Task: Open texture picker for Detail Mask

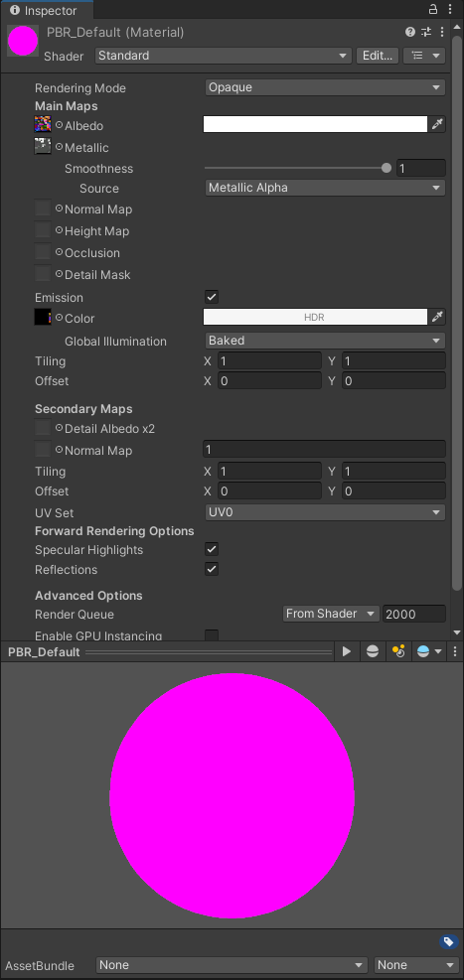Action: pyautogui.click(x=60, y=274)
